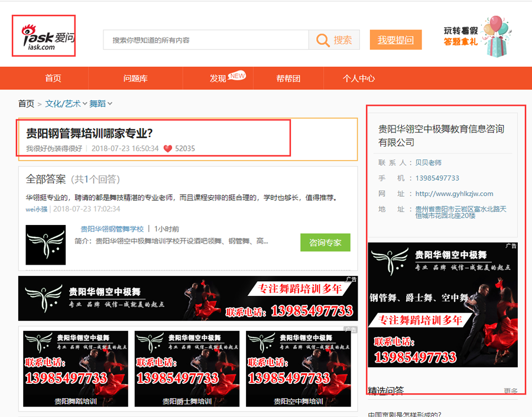Screen dimensions: 532x417
Task: Click the wide 专注舞蹈培训多年 banner ad
Action: 188,298
